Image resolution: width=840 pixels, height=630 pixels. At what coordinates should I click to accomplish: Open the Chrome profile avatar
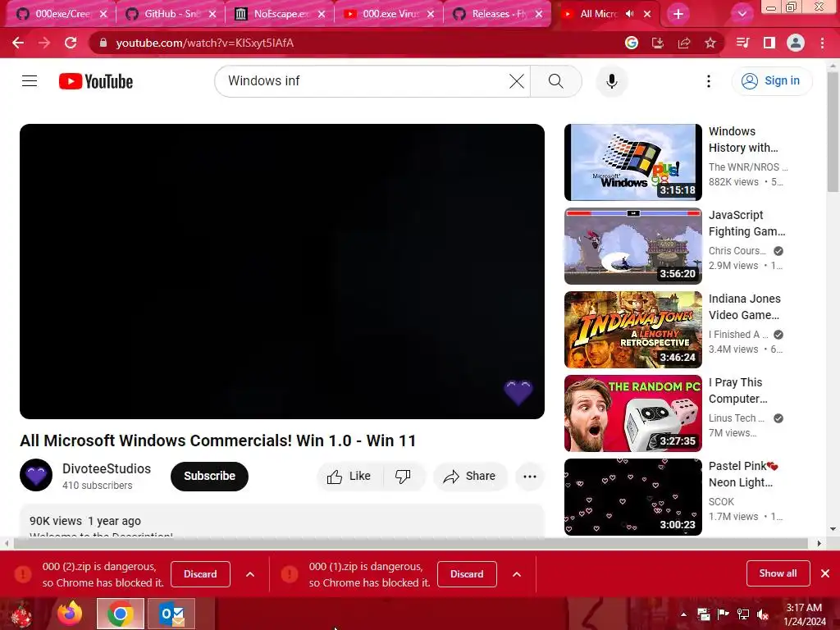[x=796, y=43]
